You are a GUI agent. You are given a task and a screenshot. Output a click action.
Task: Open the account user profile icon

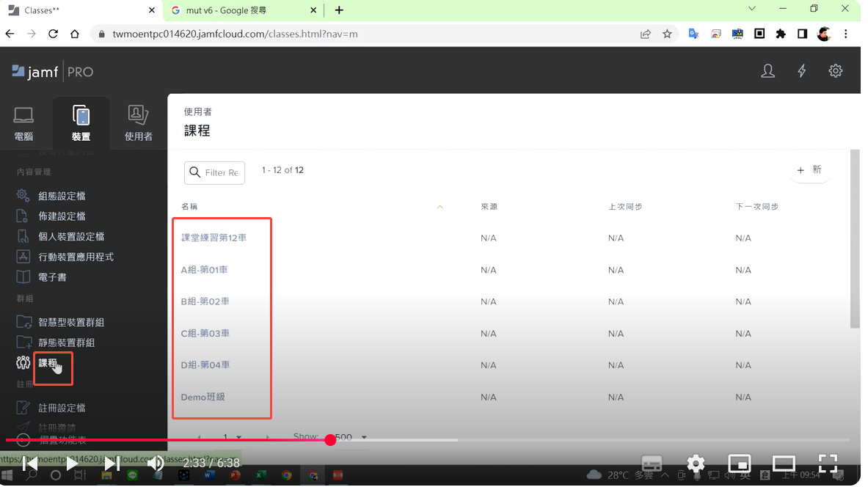click(x=767, y=71)
